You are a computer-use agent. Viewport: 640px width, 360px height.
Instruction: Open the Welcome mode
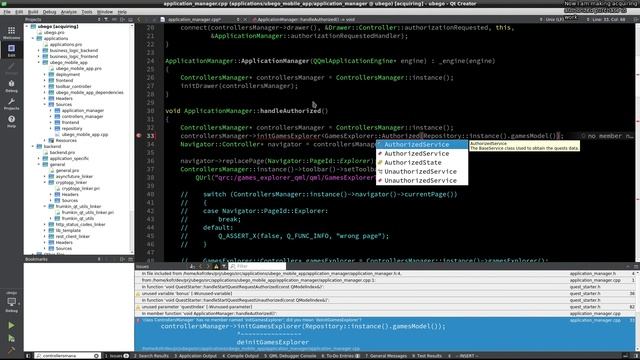point(11,33)
